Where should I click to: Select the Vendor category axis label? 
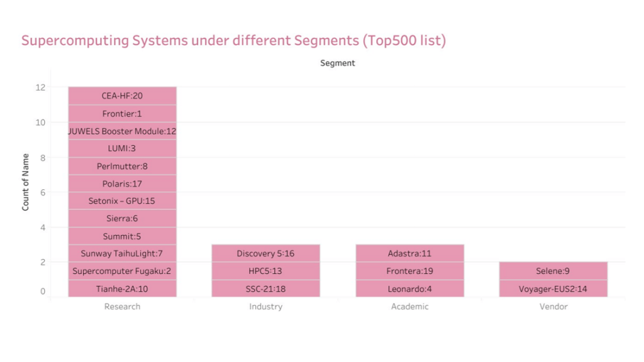[553, 307]
